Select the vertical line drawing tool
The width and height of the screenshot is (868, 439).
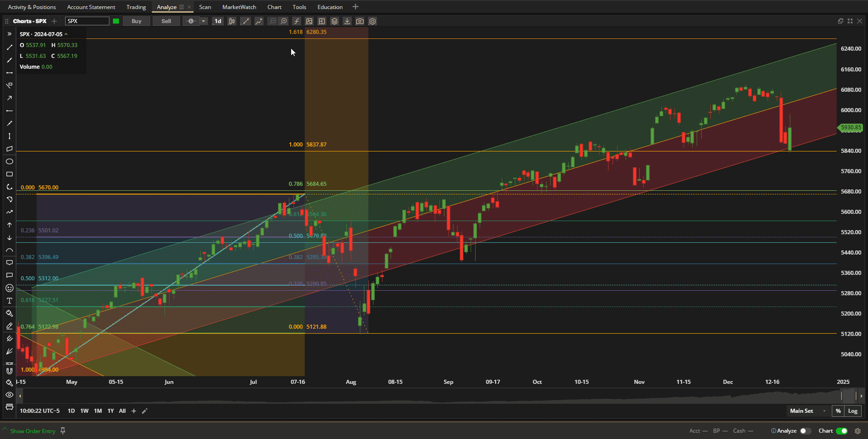[x=9, y=136]
